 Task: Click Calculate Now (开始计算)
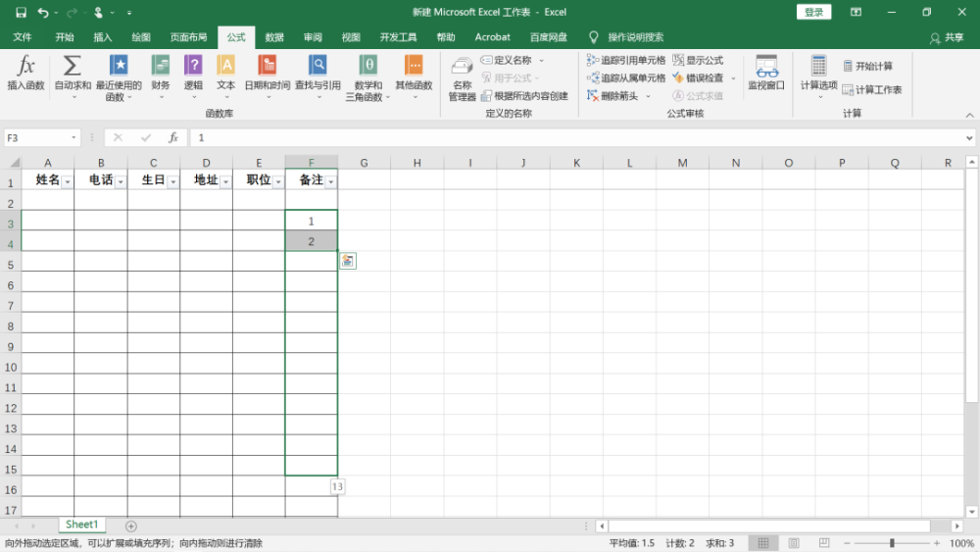[x=867, y=66]
